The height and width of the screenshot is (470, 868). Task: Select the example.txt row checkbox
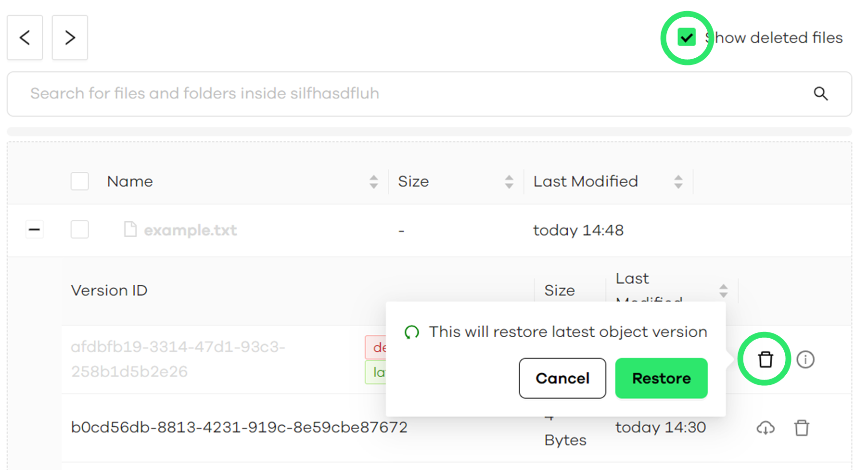(x=80, y=229)
